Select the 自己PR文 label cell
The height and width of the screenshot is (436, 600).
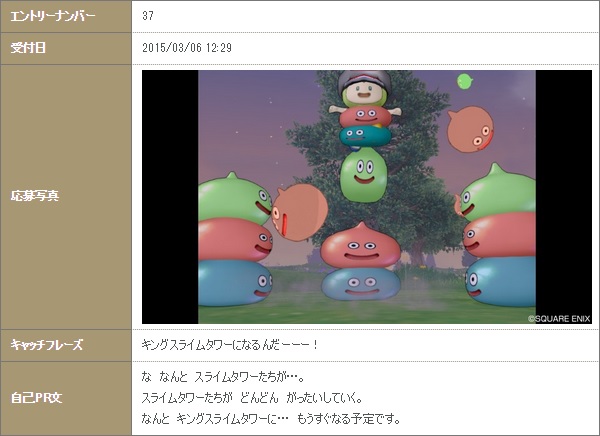coord(66,398)
